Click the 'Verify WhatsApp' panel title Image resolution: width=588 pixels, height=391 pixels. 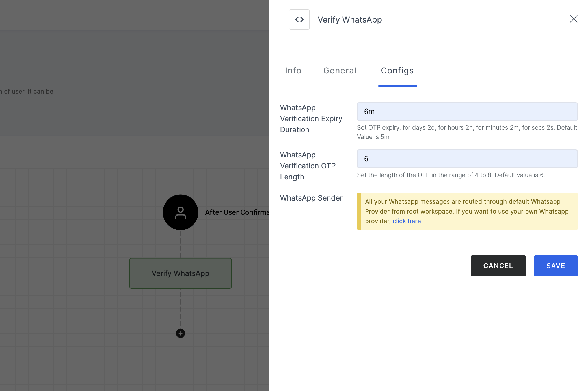350,20
